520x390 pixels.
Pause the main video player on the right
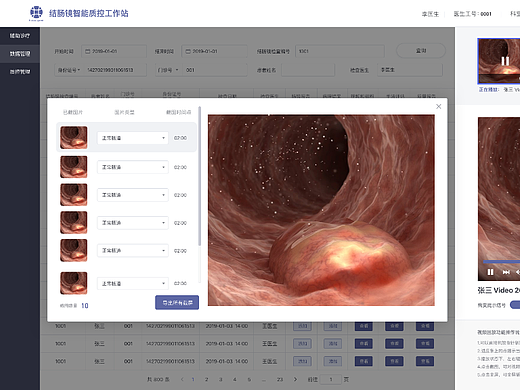[490, 272]
